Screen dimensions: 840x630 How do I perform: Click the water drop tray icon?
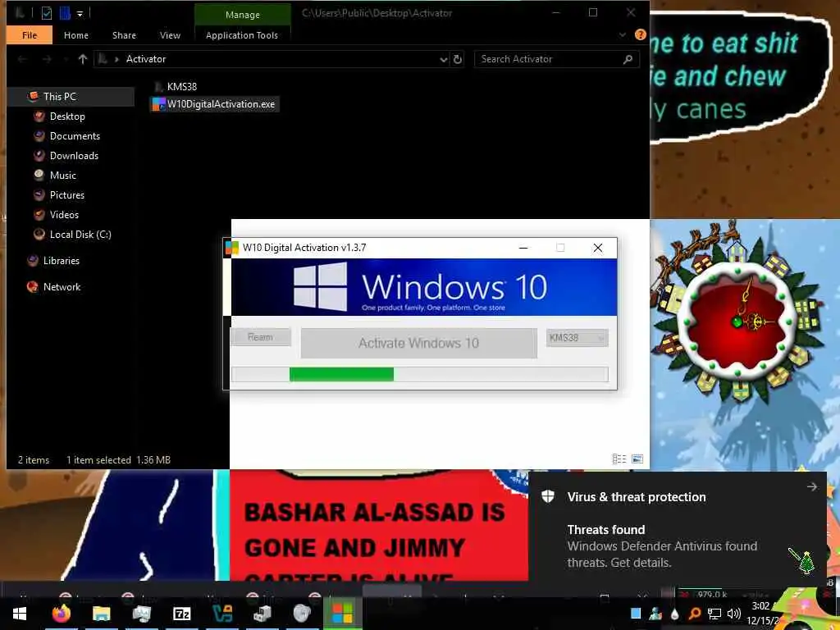[675, 614]
